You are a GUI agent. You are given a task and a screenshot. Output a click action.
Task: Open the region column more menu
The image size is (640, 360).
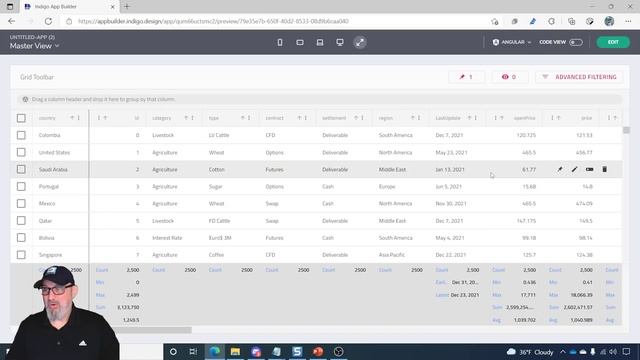pyautogui.click(x=419, y=118)
